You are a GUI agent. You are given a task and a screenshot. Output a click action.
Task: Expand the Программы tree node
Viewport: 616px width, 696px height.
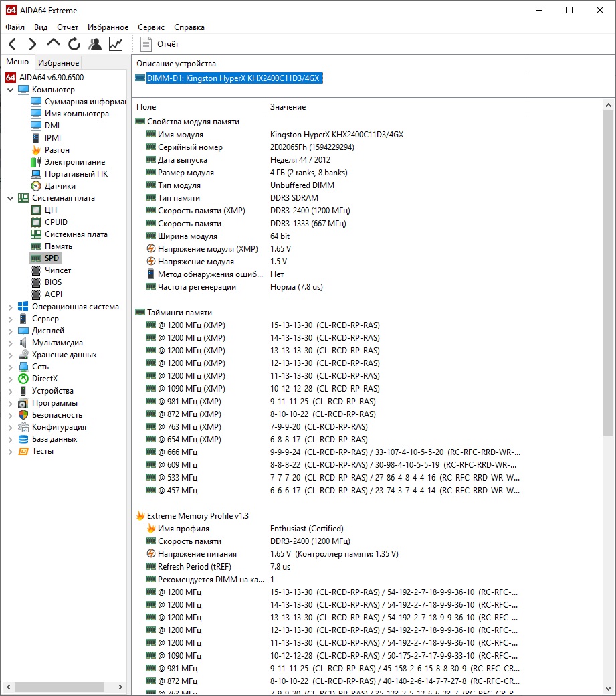point(10,403)
